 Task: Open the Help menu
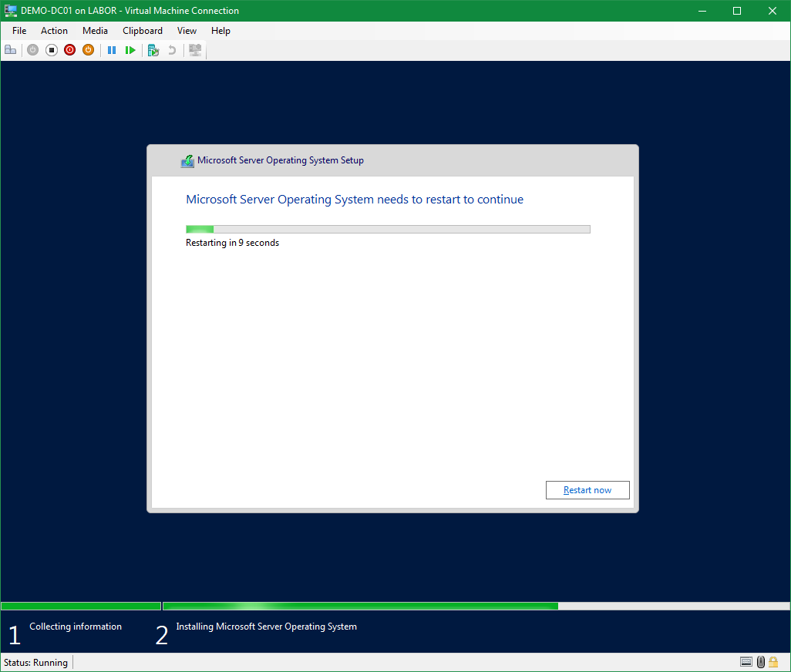220,31
